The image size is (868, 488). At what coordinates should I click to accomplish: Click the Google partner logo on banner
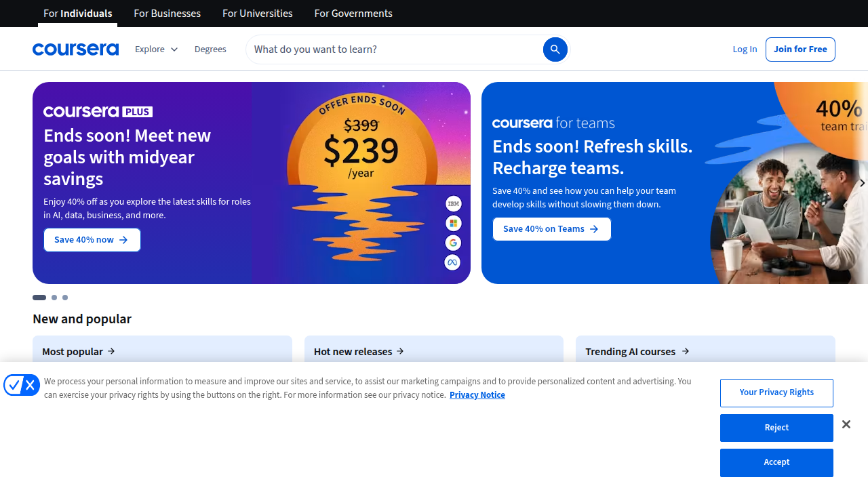[x=453, y=243]
